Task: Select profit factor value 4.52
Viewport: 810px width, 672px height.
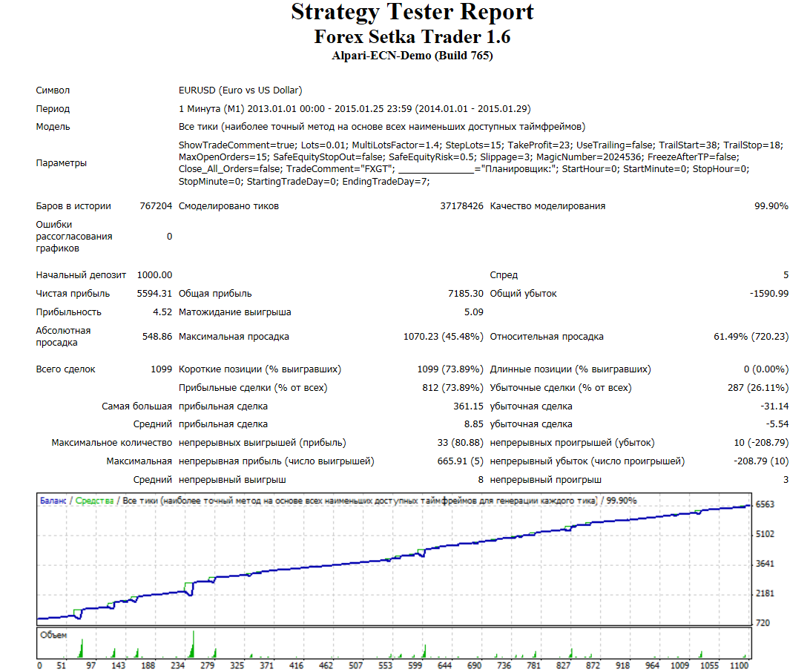Action: (162, 312)
